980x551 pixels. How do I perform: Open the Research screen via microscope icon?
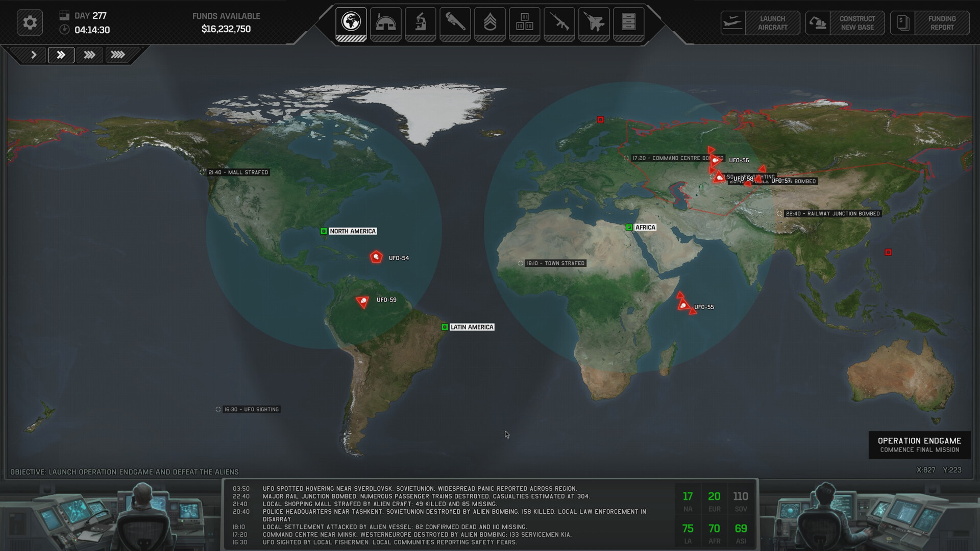pos(420,22)
